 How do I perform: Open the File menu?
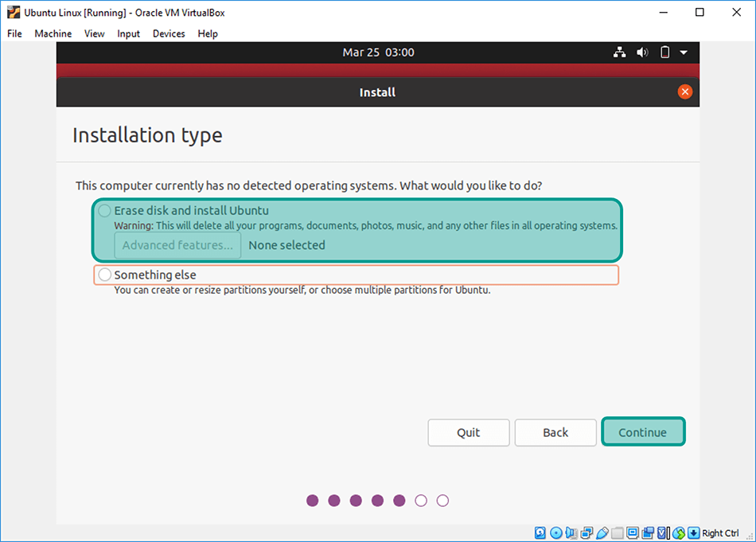tap(14, 33)
